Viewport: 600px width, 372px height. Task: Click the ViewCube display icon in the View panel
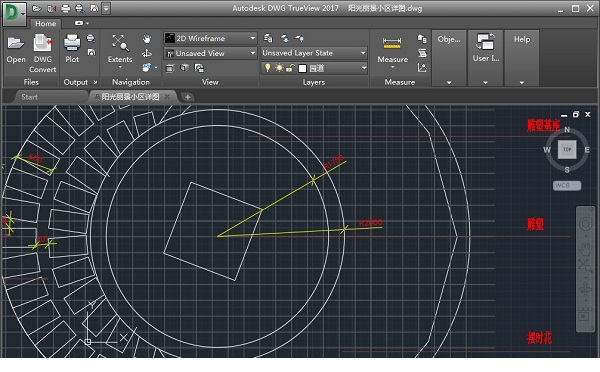click(184, 68)
